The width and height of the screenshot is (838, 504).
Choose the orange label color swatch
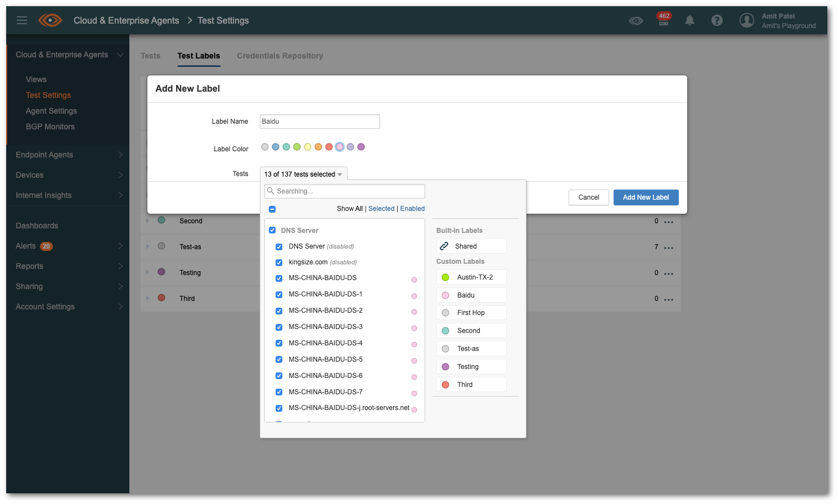point(318,147)
